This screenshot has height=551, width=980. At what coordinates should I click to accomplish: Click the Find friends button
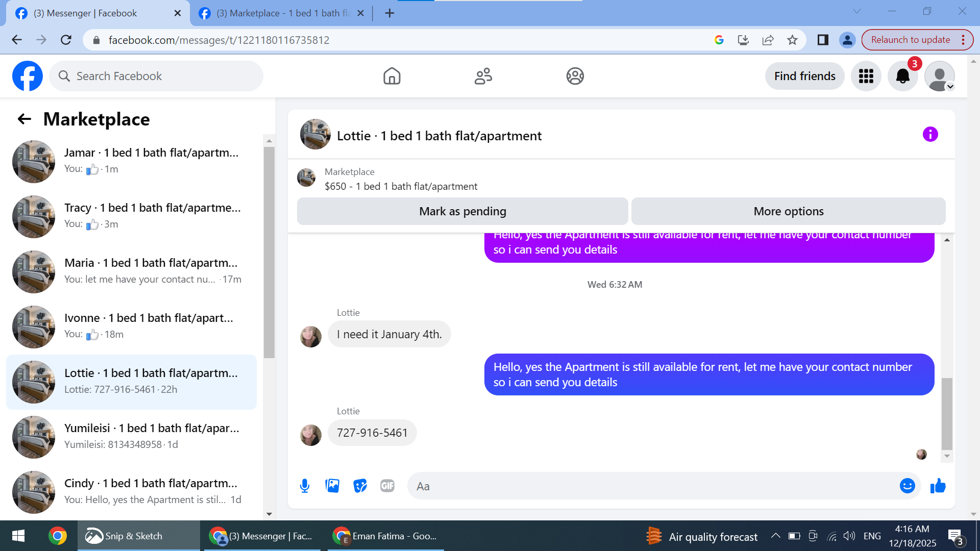(804, 76)
